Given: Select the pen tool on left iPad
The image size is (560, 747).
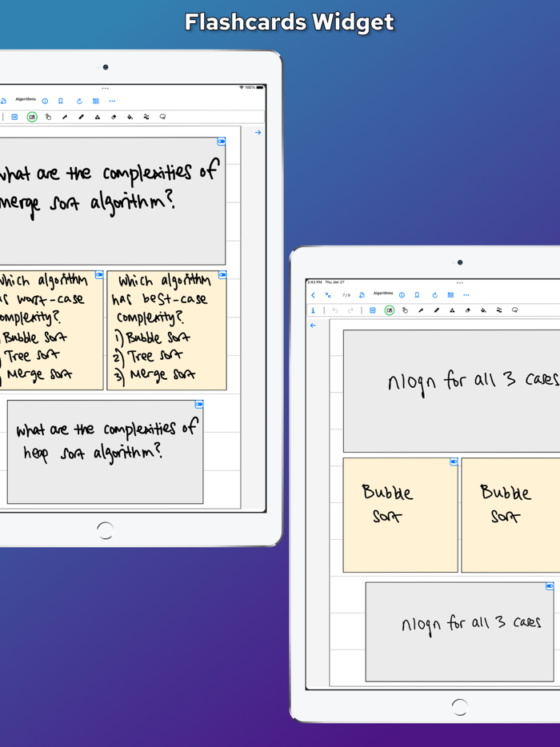Looking at the screenshot, I should coord(65,117).
